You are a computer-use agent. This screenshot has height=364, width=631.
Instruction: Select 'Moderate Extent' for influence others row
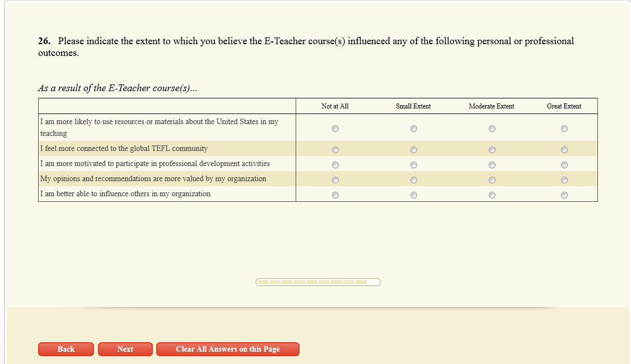pyautogui.click(x=492, y=195)
